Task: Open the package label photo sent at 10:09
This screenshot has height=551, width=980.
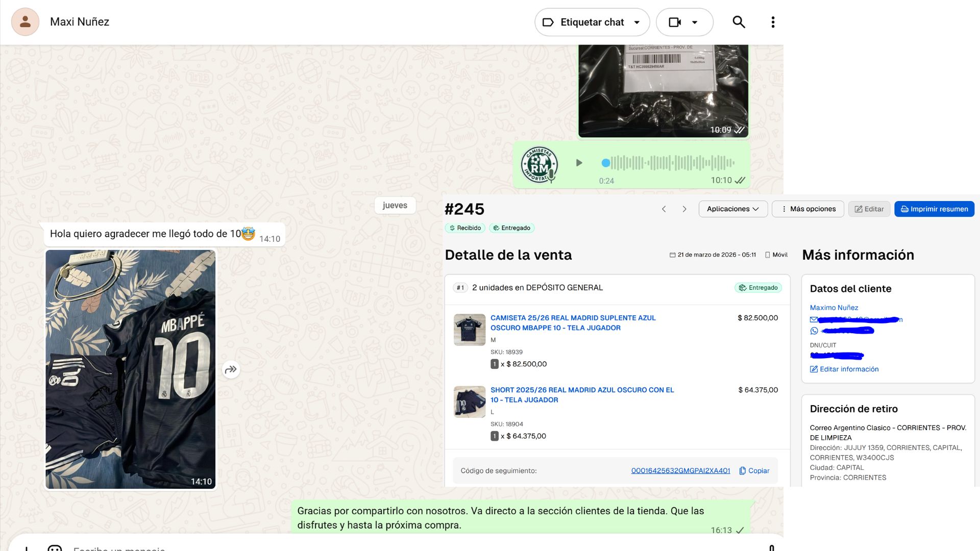Action: (663, 91)
